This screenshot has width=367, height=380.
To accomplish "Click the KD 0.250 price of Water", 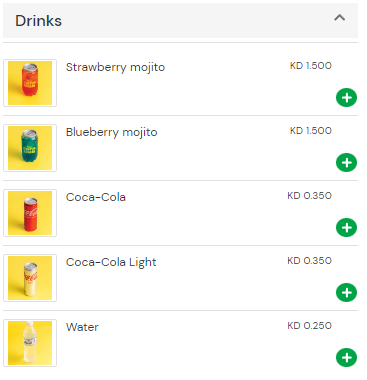I will (x=309, y=326).
